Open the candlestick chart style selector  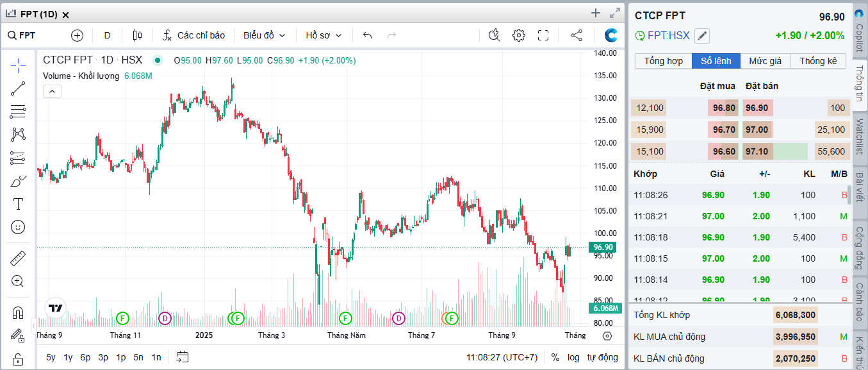click(136, 35)
